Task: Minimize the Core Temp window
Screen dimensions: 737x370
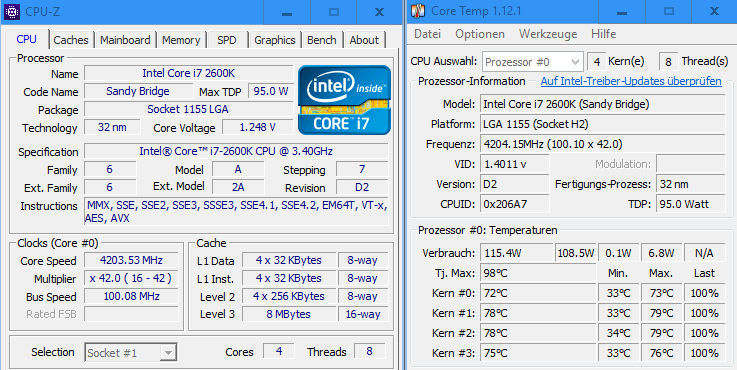Action: pos(622,12)
